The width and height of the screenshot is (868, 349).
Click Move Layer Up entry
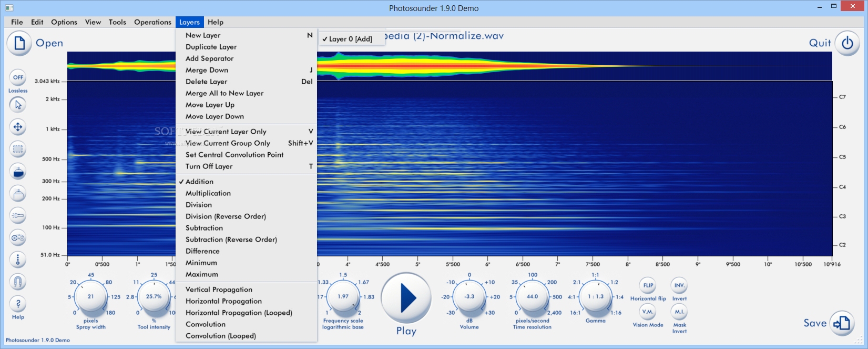click(x=246, y=105)
